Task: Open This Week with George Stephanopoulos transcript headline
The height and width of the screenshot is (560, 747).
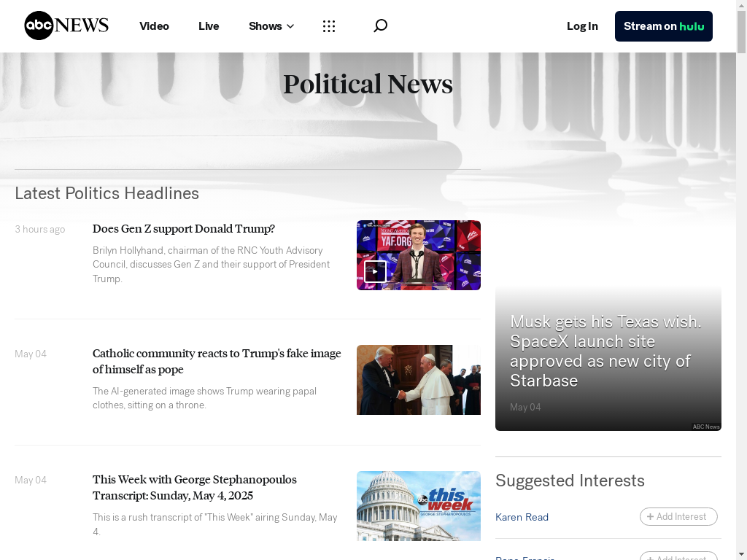Action: (195, 488)
